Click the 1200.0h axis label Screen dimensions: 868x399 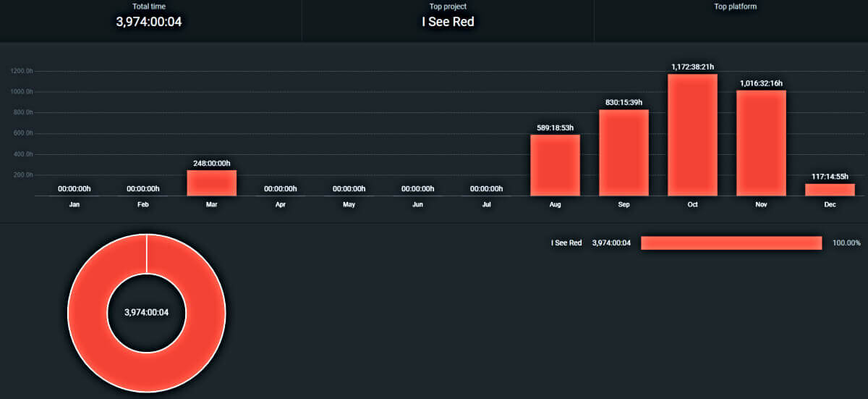click(x=22, y=71)
